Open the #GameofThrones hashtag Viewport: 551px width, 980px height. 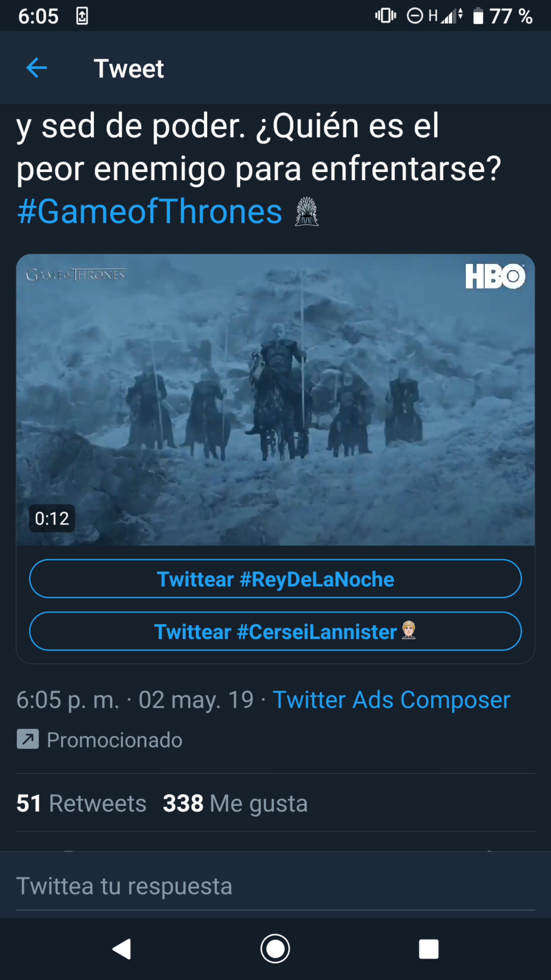coord(150,212)
